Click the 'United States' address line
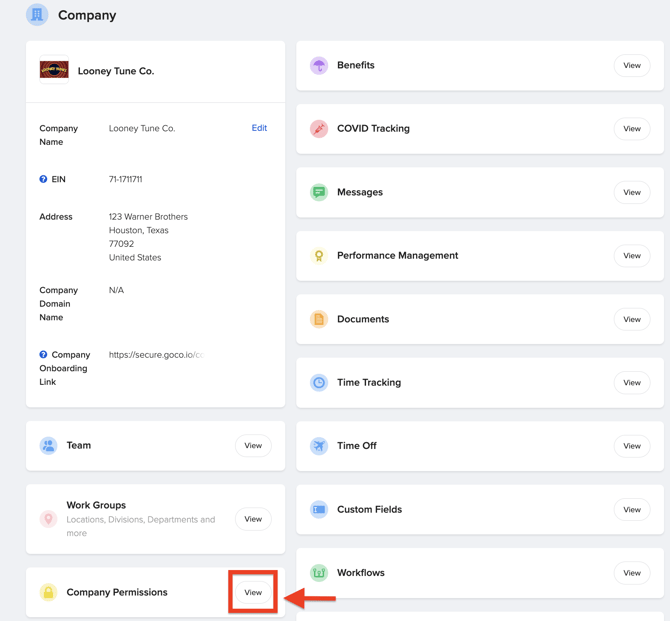Viewport: 670px width, 621px height. (x=135, y=257)
